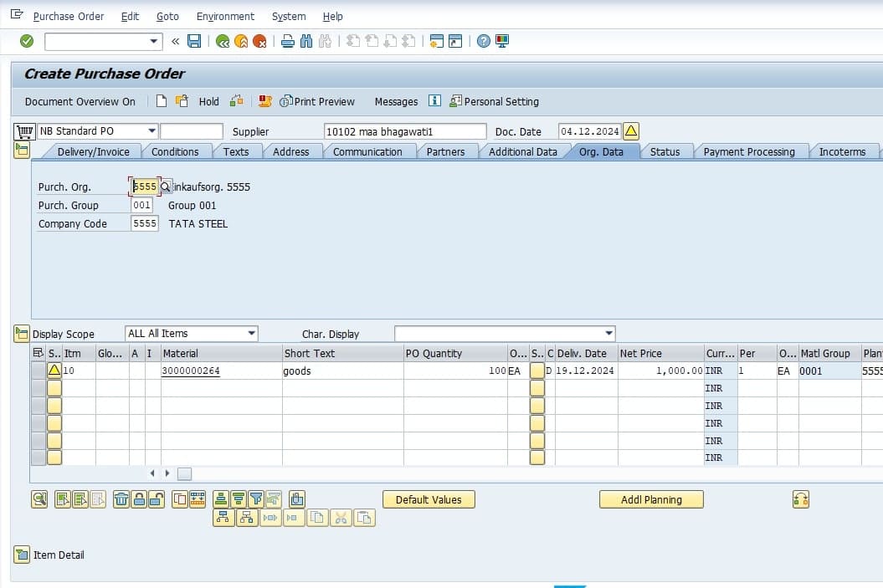Open the command field dropdown arrow

click(x=153, y=41)
